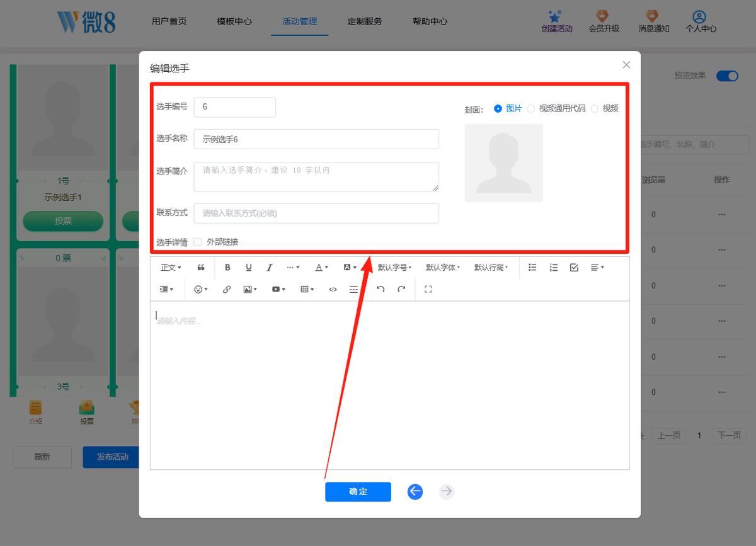Close the 编辑选手 dialog
This screenshot has width=756, height=546.
click(x=626, y=65)
